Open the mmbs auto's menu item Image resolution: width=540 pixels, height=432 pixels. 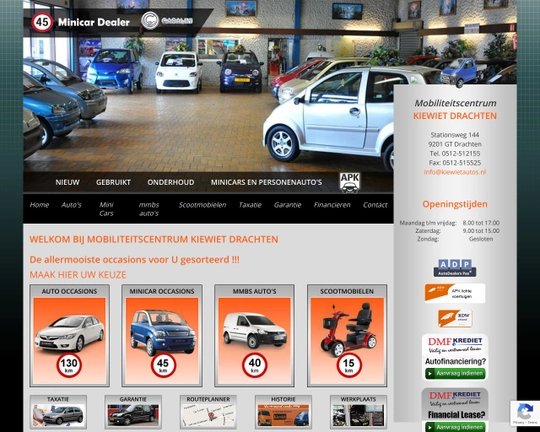click(x=149, y=209)
